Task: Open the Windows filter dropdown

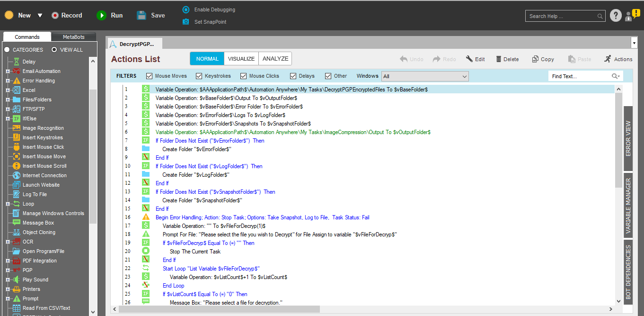Action: tap(424, 76)
